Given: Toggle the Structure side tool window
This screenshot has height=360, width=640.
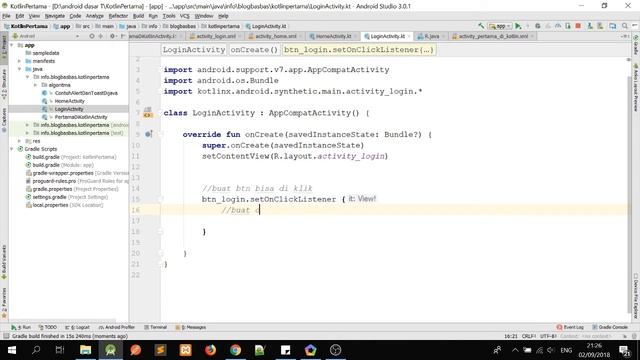Looking at the screenshot, I should 4,84.
